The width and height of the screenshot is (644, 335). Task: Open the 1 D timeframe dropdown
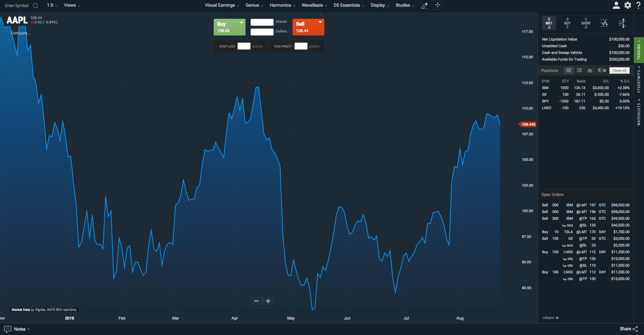[x=52, y=5]
